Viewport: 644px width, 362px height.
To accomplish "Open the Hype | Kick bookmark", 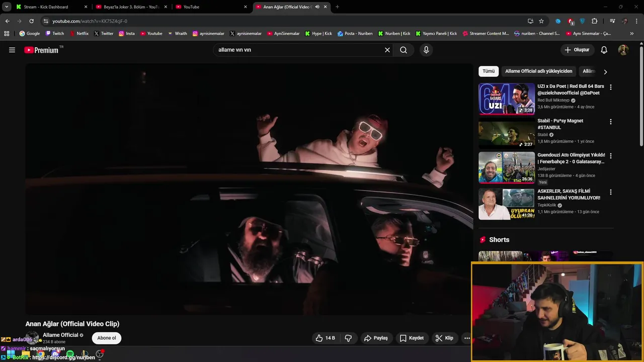I will point(318,34).
